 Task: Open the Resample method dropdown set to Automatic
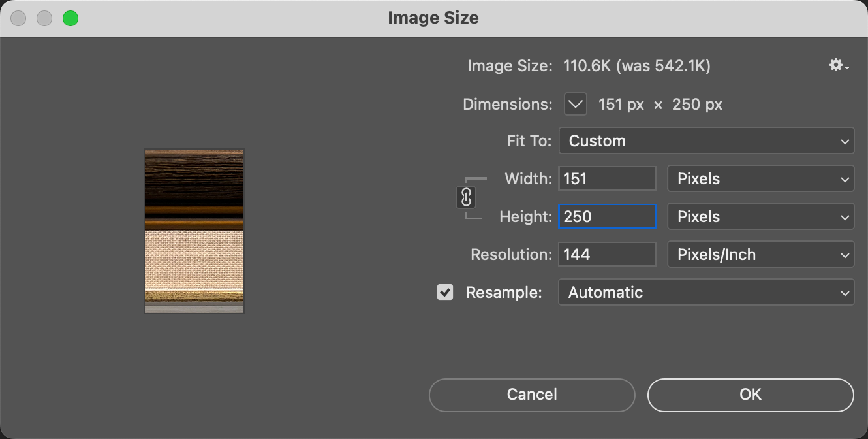tap(706, 293)
